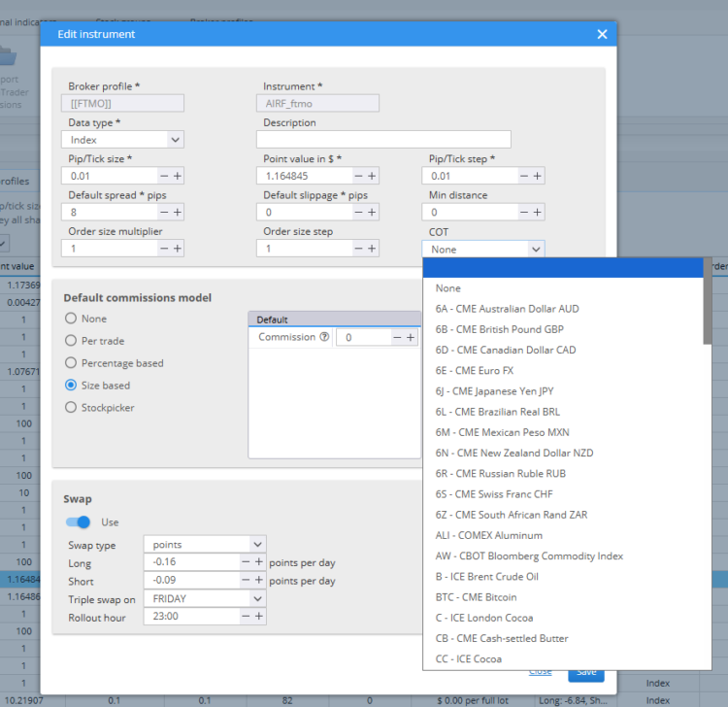The height and width of the screenshot is (707, 728).
Task: Choose CC - ICE Cocoa option
Action: [563, 659]
